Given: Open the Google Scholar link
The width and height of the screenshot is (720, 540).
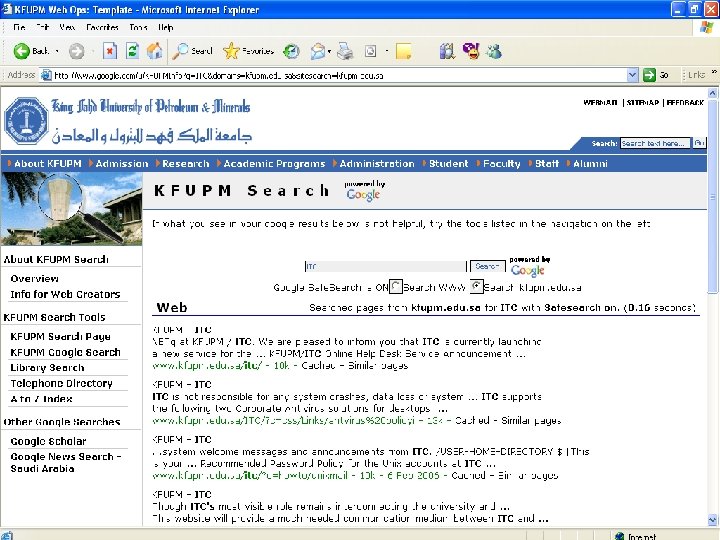Looking at the screenshot, I should [x=48, y=441].
